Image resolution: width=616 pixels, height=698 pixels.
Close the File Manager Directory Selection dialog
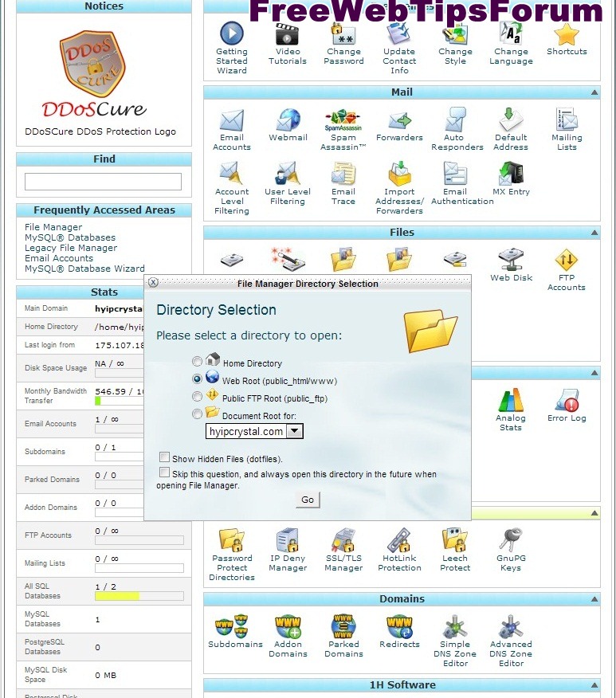pyautogui.click(x=153, y=282)
